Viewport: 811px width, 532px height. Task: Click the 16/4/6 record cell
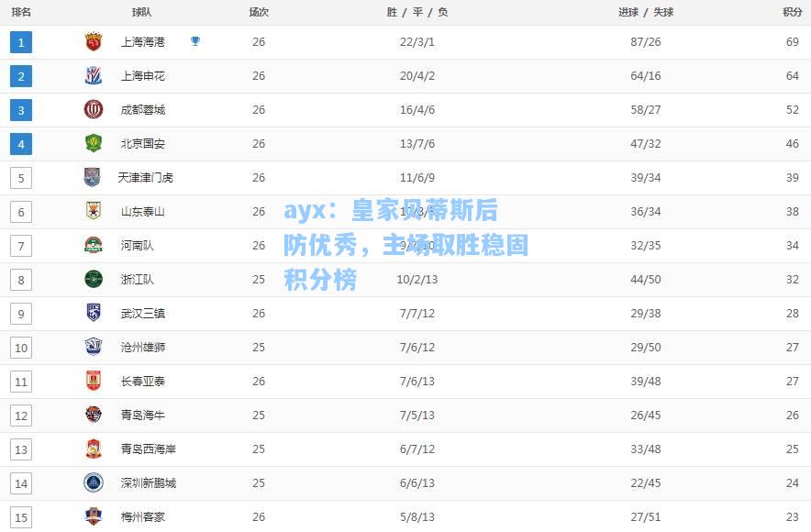[417, 109]
